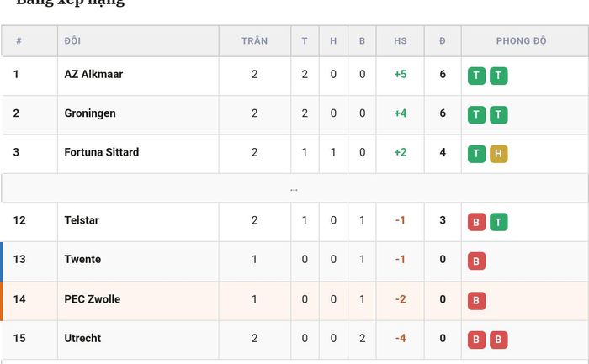Sort table by HS column header
This screenshot has height=364, width=589.
tap(400, 40)
